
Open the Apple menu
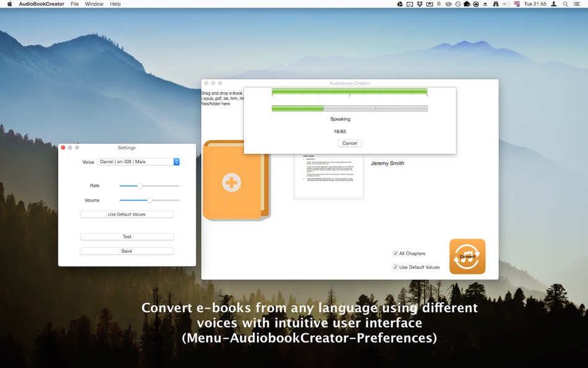(10, 4)
